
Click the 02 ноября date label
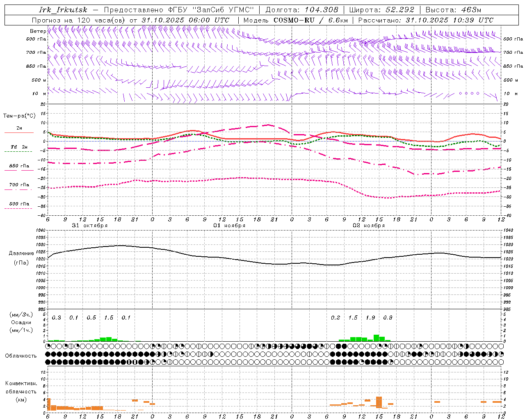tap(369, 226)
